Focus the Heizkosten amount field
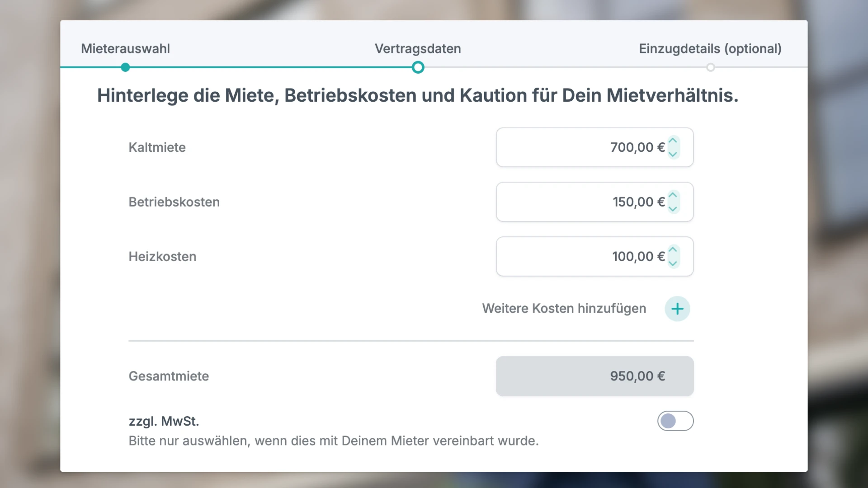This screenshot has width=868, height=488. click(x=594, y=257)
